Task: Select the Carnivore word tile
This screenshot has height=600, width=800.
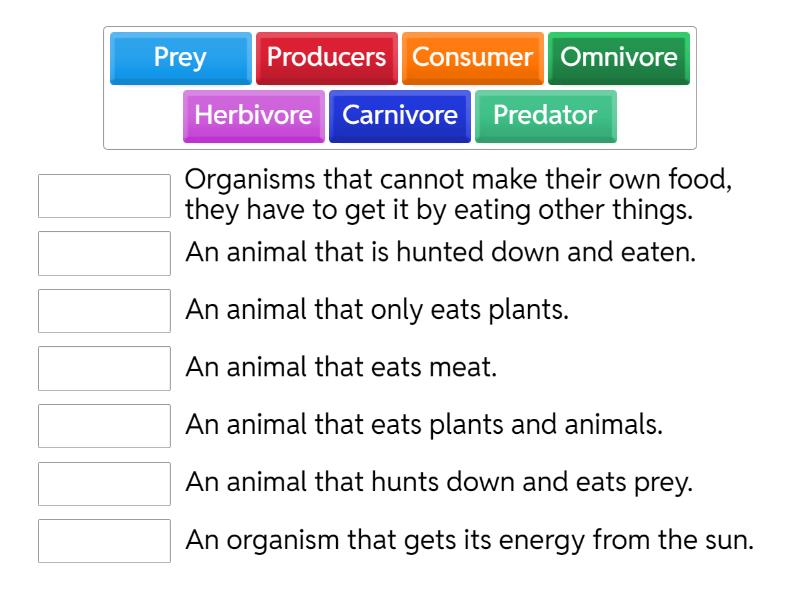Action: 399,116
